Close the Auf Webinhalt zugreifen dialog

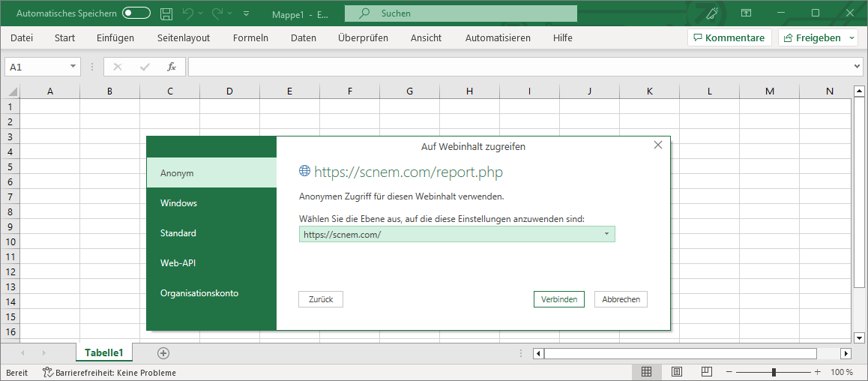[x=657, y=145]
